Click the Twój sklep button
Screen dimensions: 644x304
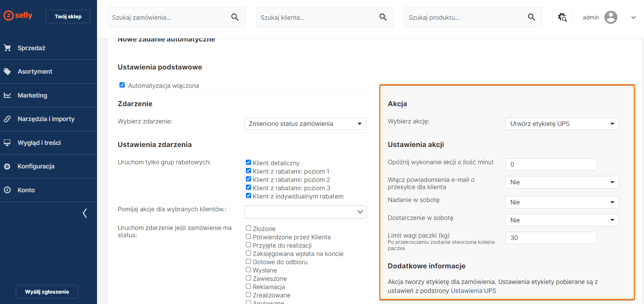click(x=68, y=17)
